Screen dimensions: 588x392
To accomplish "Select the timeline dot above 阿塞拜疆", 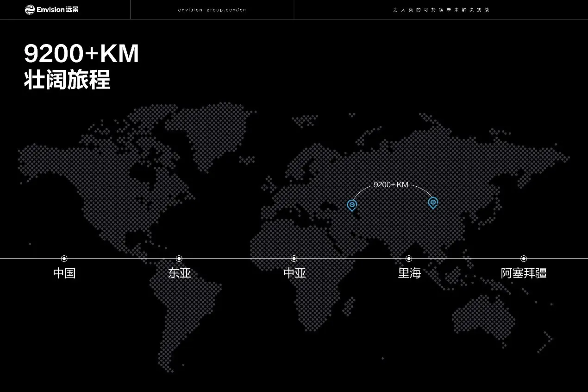I will 524,259.
